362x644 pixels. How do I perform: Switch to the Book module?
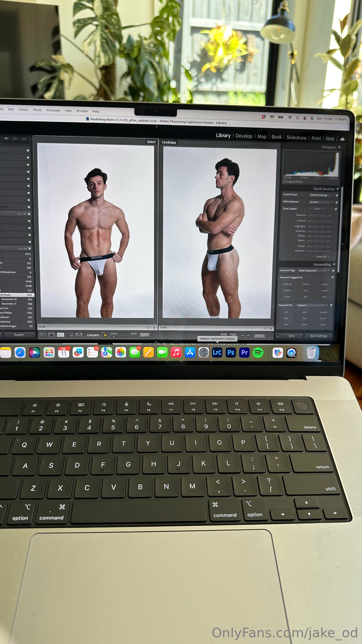276,137
